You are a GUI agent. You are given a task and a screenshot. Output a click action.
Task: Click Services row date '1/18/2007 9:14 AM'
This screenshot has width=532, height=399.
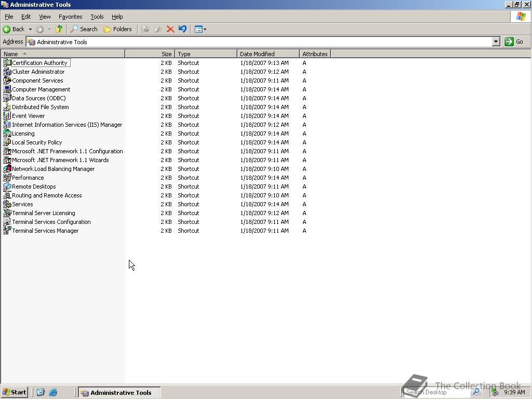coord(264,204)
